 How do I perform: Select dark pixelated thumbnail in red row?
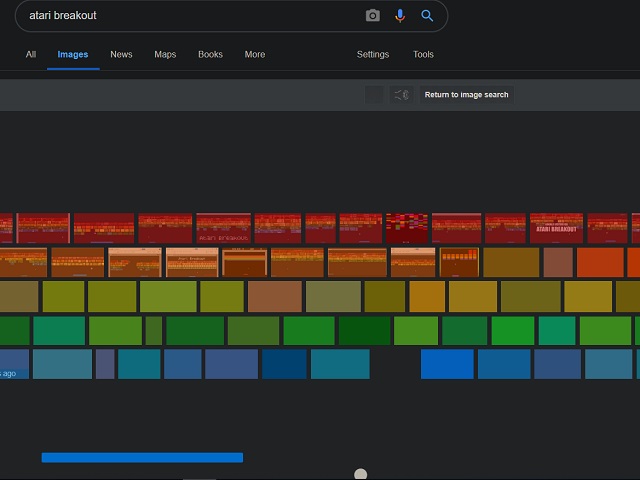tap(407, 228)
